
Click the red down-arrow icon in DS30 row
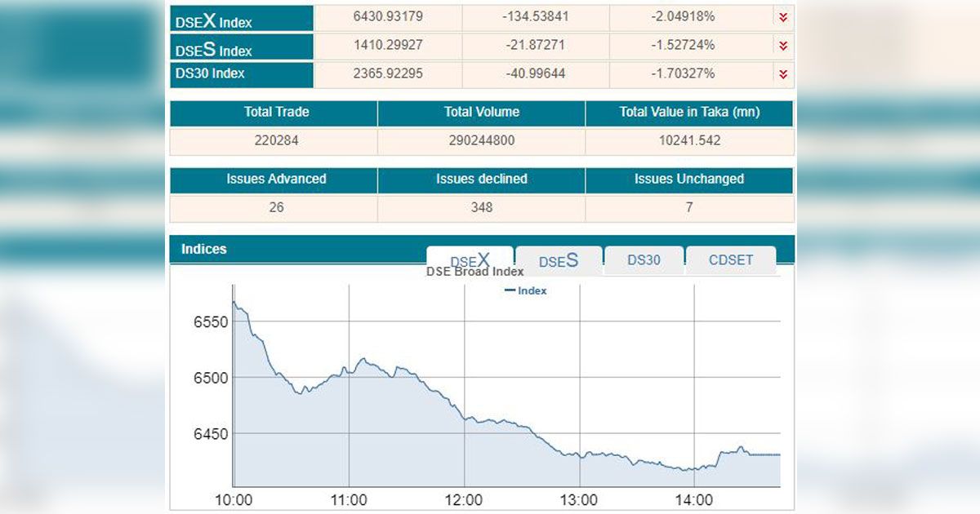point(783,74)
